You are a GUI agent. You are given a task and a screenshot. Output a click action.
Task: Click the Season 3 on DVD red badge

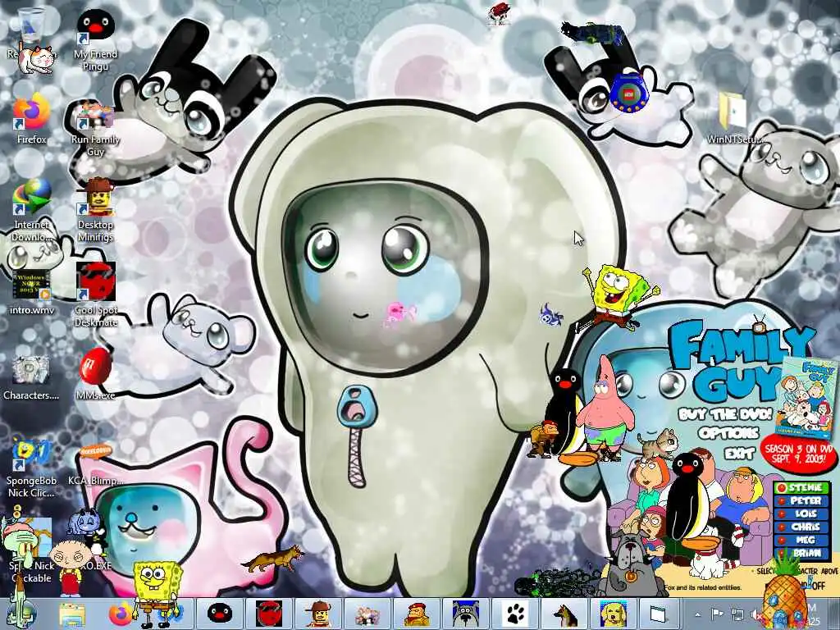pos(799,454)
